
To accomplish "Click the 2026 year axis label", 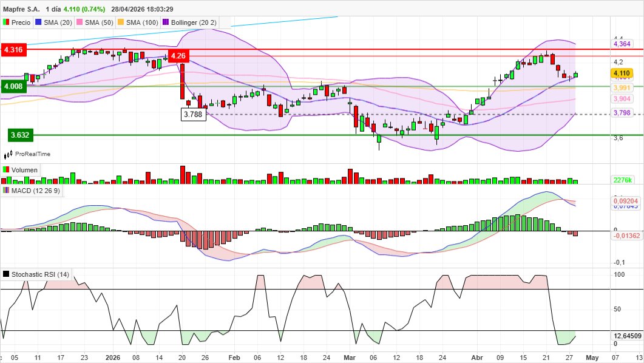I will click(x=112, y=358).
